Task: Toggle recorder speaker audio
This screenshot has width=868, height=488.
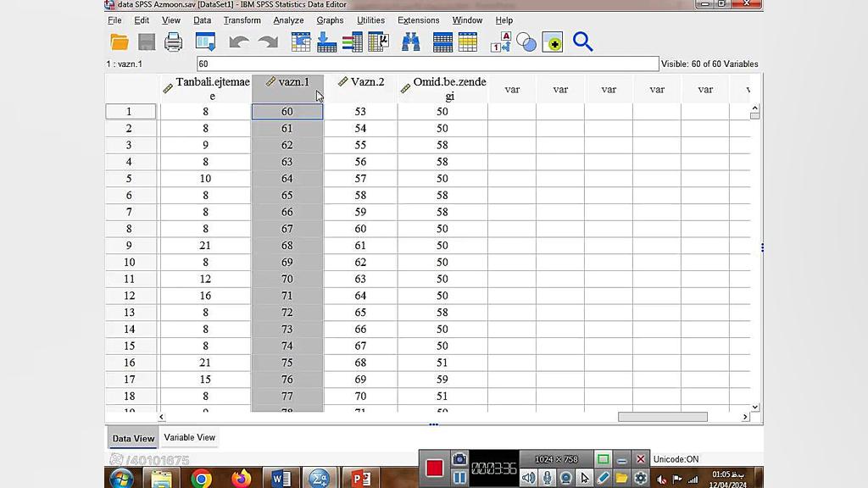Action: coord(528,478)
